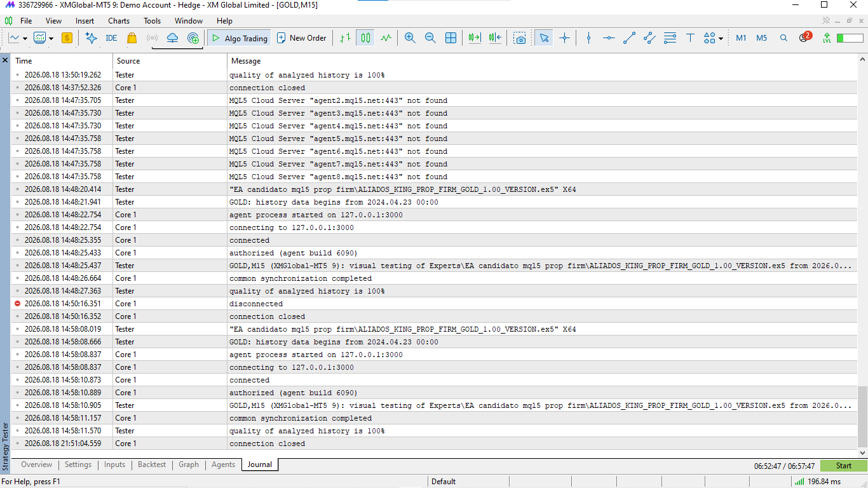
Task: Click the 196.84 ms ping status
Action: (x=824, y=482)
